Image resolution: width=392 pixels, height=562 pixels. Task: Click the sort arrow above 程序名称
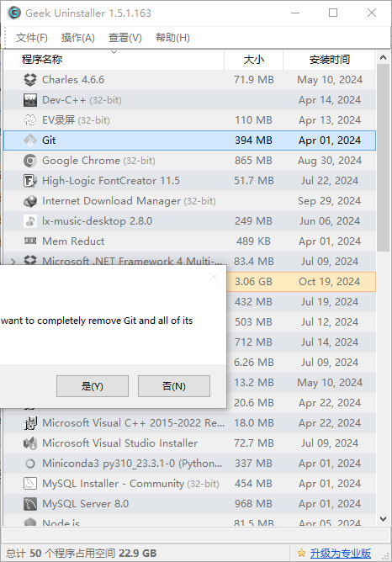pyautogui.click(x=114, y=52)
